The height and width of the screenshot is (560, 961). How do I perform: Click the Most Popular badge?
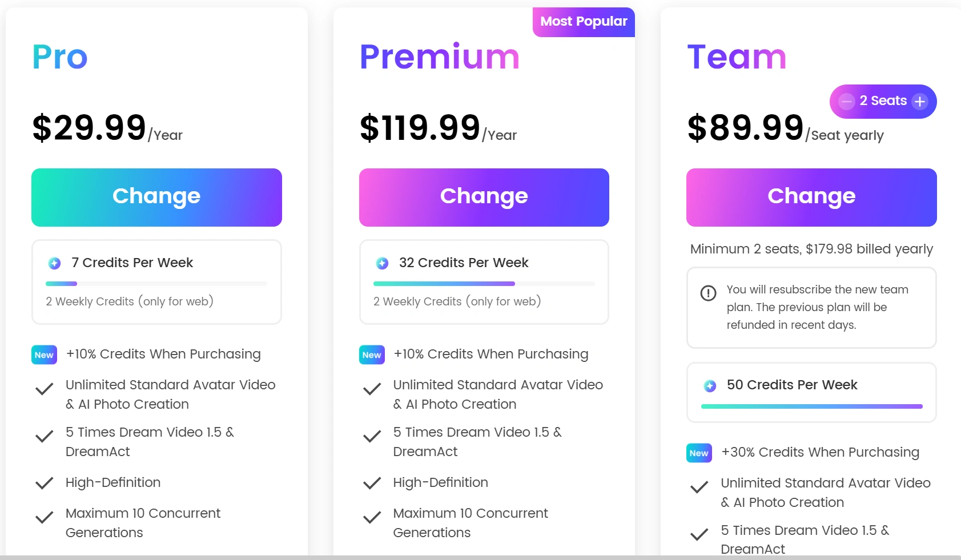point(584,22)
